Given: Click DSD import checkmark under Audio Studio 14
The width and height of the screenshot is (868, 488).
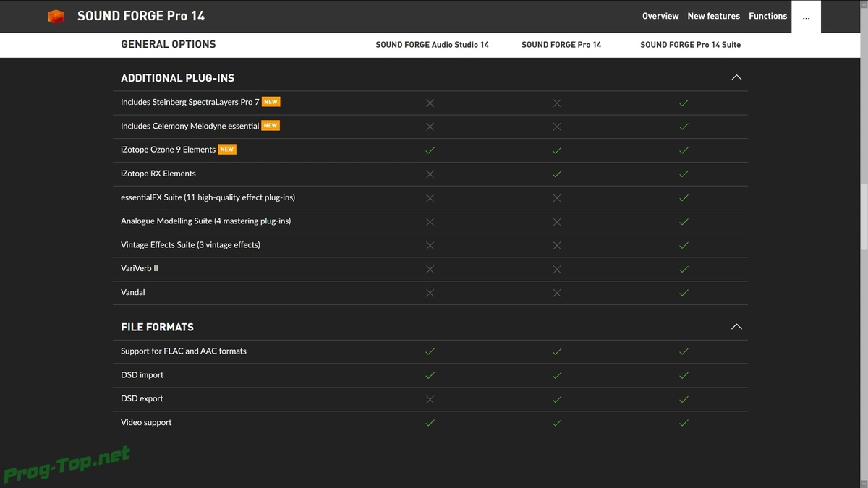Looking at the screenshot, I should [x=430, y=376].
